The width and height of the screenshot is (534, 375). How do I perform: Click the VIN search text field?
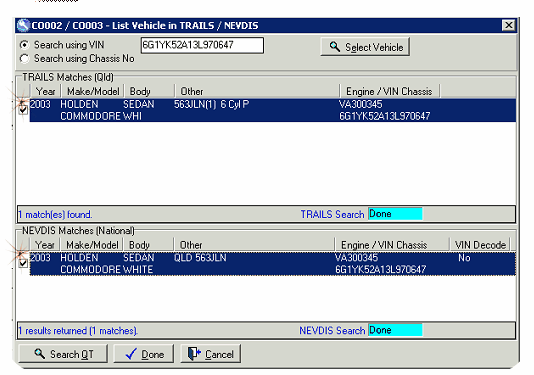pos(202,45)
